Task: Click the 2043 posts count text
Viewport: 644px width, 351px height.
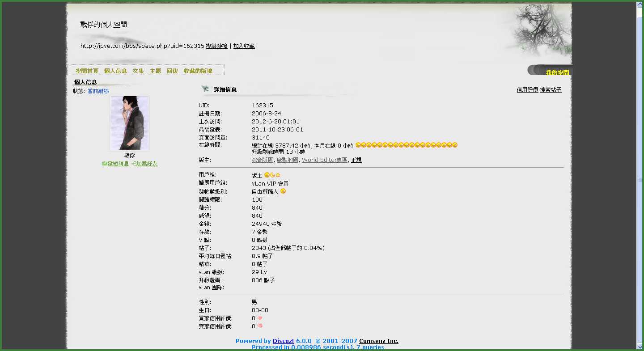Action: (288, 248)
